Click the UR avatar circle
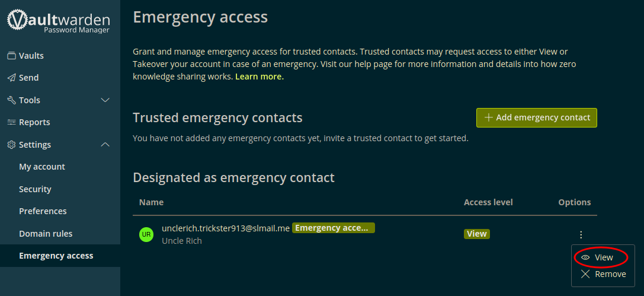The width and height of the screenshot is (644, 296). [146, 235]
